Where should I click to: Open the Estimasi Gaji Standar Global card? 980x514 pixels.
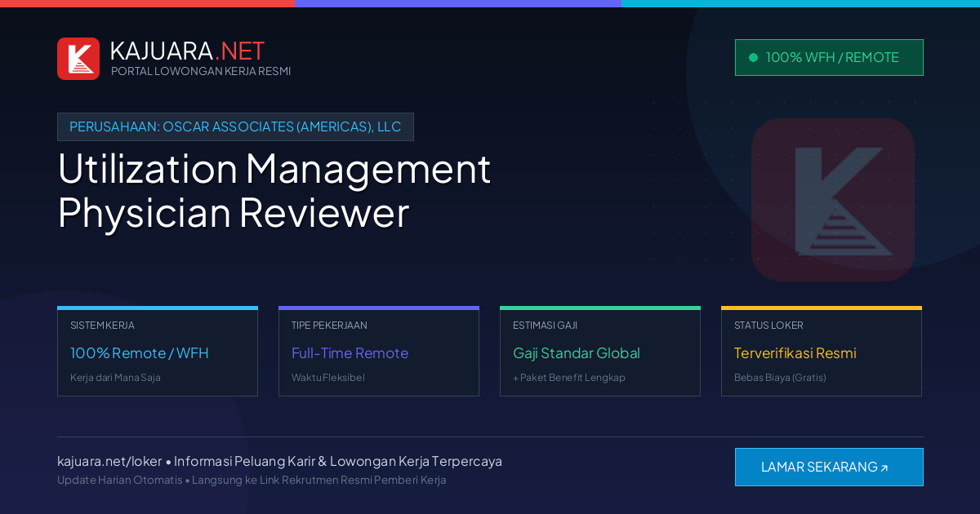click(600, 352)
